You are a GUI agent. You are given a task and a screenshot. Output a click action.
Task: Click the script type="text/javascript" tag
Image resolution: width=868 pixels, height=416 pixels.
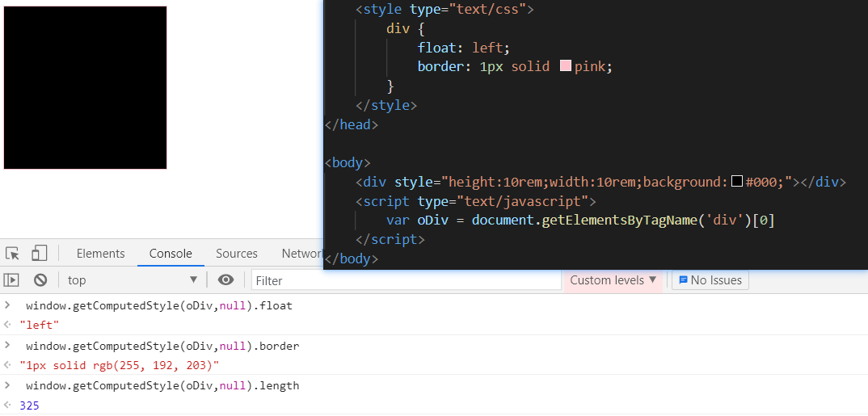click(x=475, y=201)
